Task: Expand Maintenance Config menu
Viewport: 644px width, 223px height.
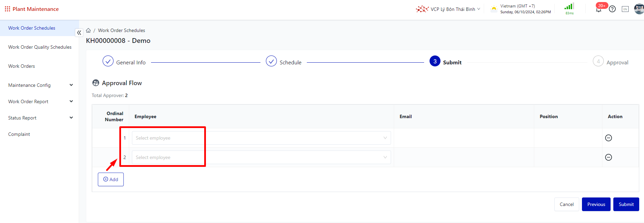Action: coord(40,85)
